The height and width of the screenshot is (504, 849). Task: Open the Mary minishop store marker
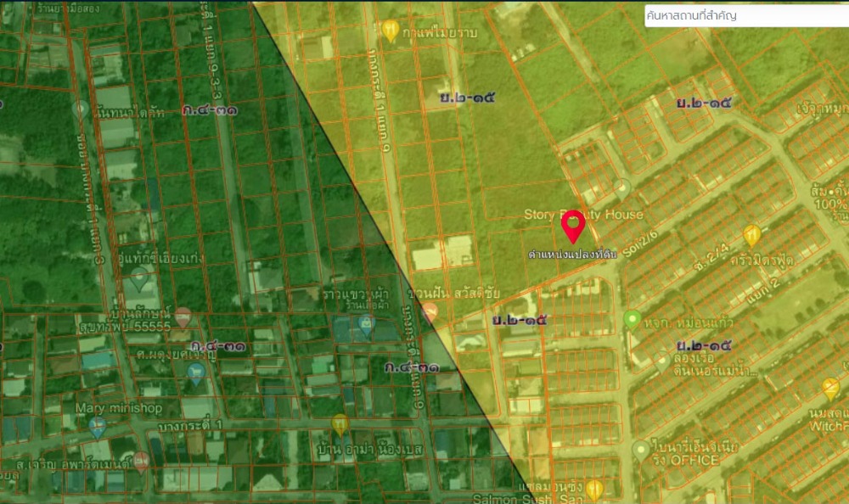pos(98,423)
